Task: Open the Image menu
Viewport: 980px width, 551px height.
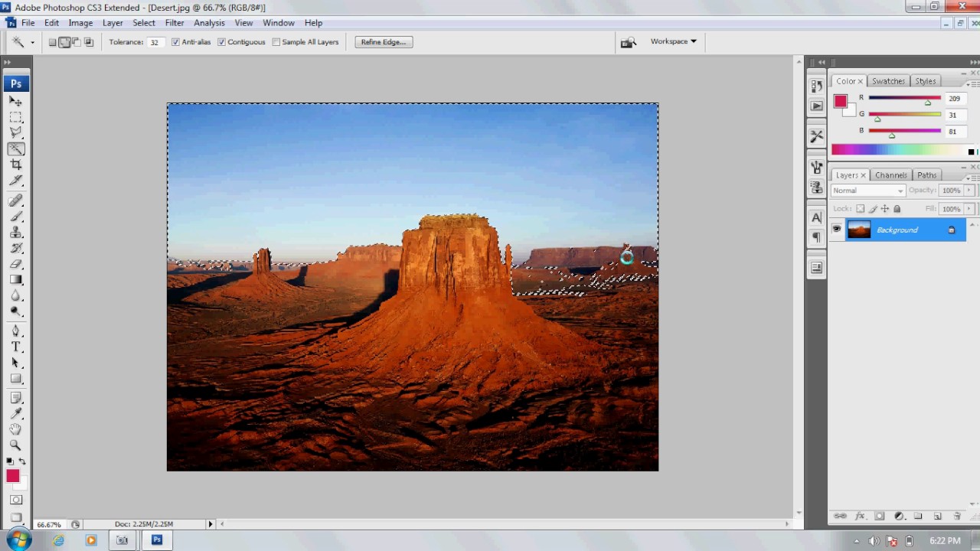Action: [x=80, y=23]
